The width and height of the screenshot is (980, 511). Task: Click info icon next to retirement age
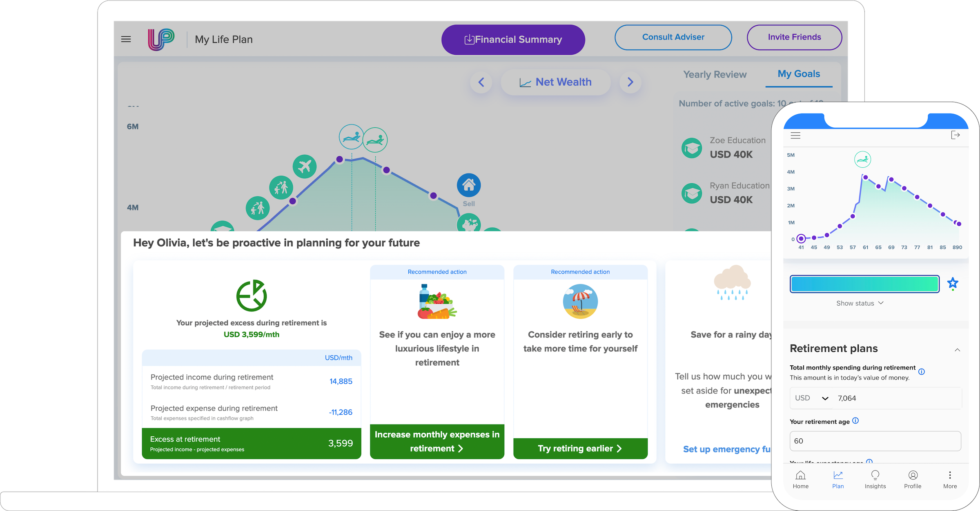tap(855, 421)
